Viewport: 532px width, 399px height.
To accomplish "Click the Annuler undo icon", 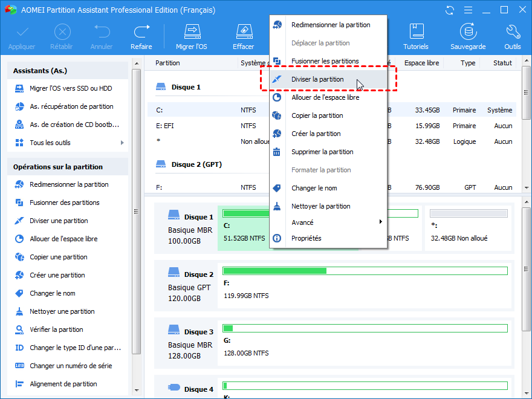I will pos(102,31).
